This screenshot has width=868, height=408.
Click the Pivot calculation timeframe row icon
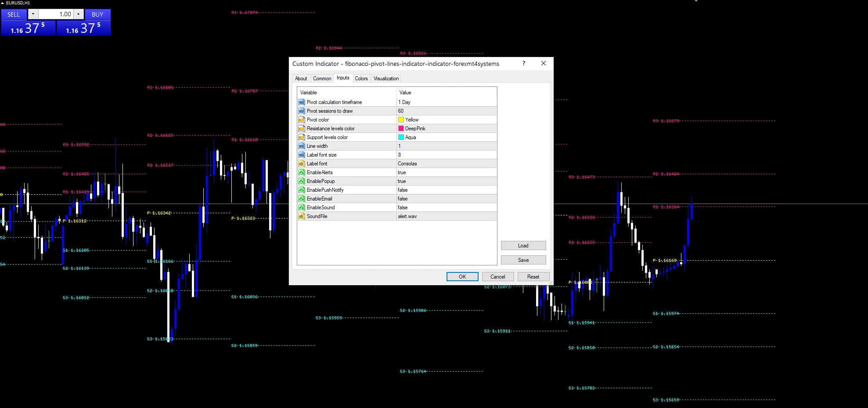click(x=301, y=102)
